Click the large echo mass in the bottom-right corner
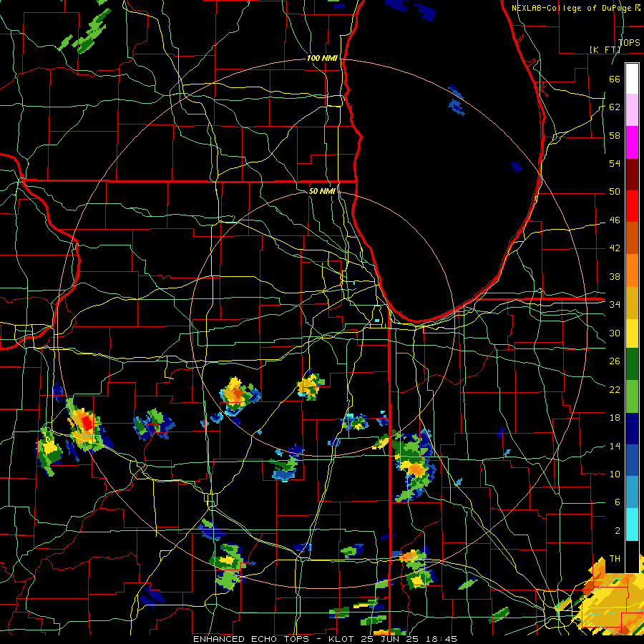 coord(612,597)
